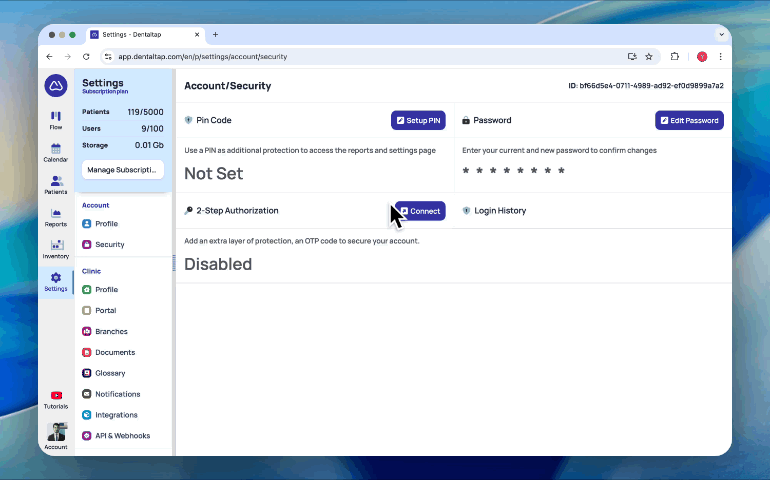This screenshot has width=770, height=480.
Task: Open Clinic Branches settings
Action: coord(111,331)
